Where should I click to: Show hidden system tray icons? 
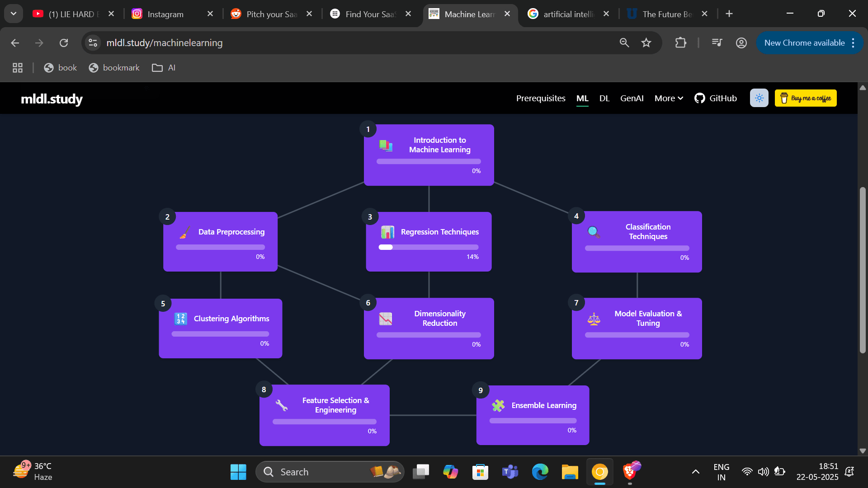click(696, 472)
